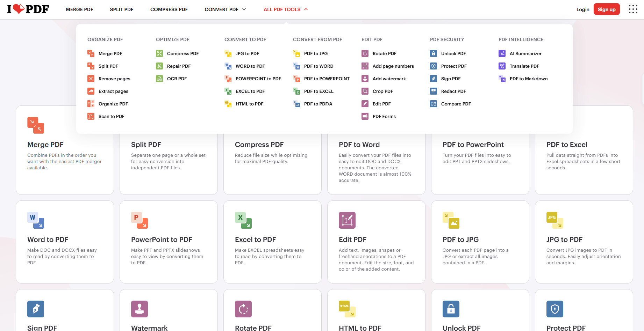Click the PDF to Markdown icon

[502, 79]
